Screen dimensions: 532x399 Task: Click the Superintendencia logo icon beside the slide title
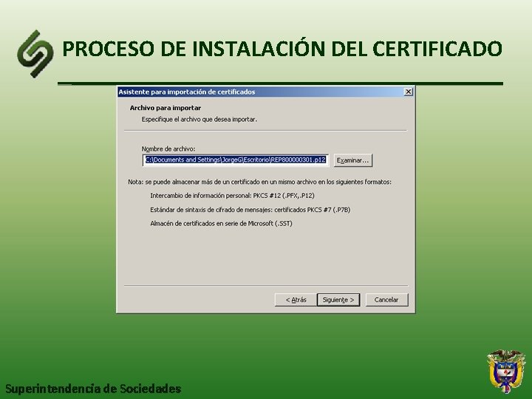coord(35,54)
